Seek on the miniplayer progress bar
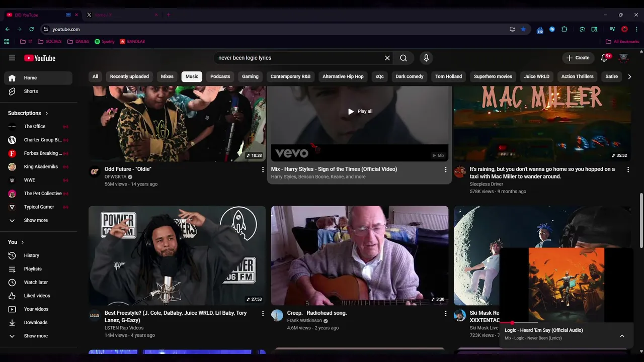Viewport: 644px width, 362px height. click(x=566, y=323)
